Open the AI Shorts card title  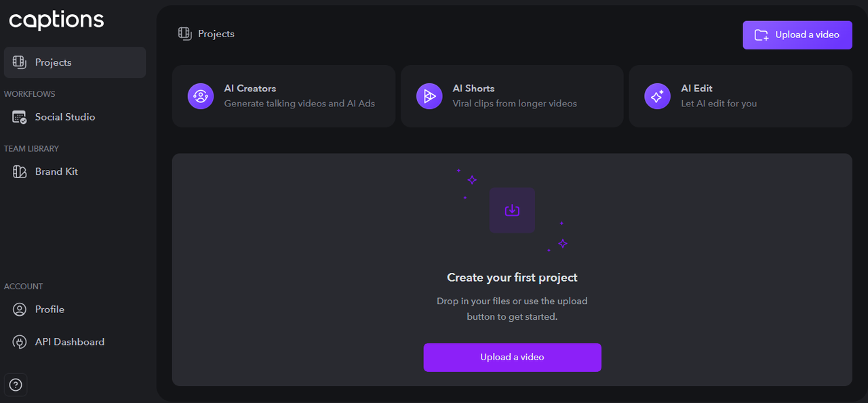(x=473, y=89)
